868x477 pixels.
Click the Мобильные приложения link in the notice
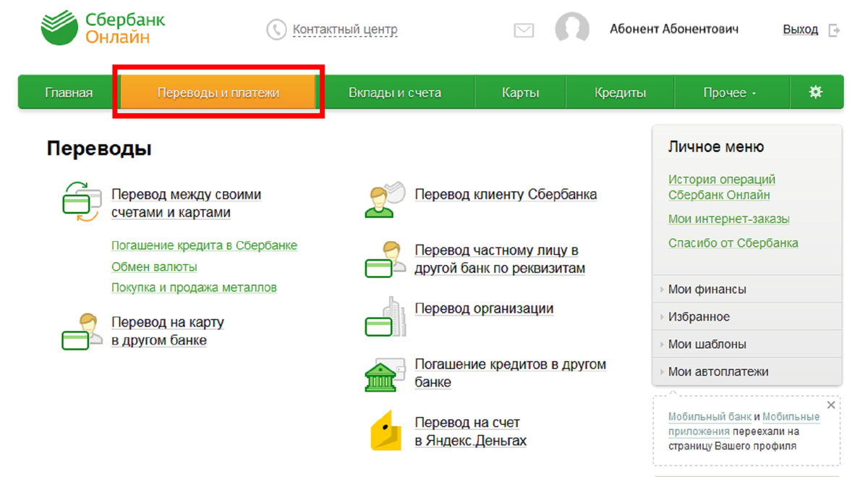click(744, 424)
